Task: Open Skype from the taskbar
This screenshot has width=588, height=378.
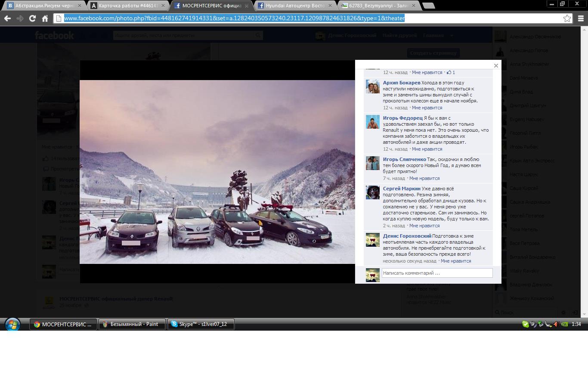Action: pos(201,324)
